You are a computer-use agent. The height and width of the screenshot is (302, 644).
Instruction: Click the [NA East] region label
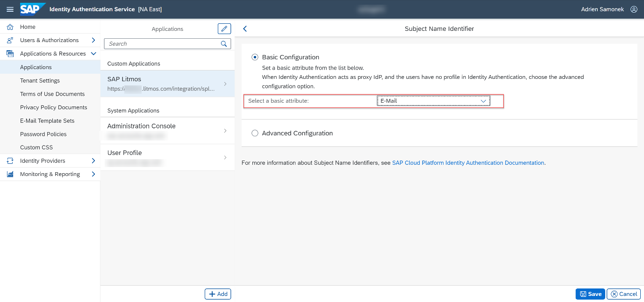point(150,9)
